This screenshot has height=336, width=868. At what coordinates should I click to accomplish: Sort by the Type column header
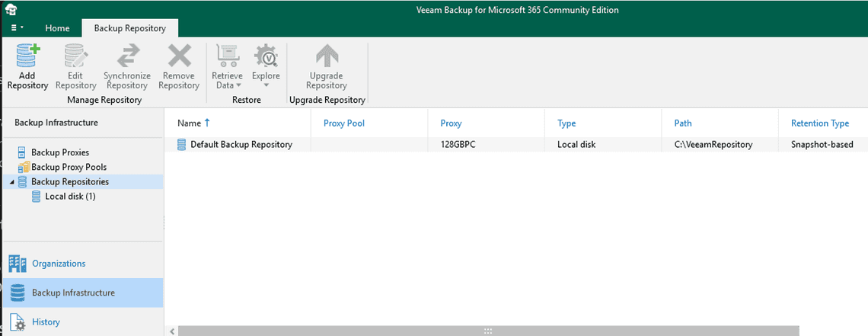(x=566, y=123)
